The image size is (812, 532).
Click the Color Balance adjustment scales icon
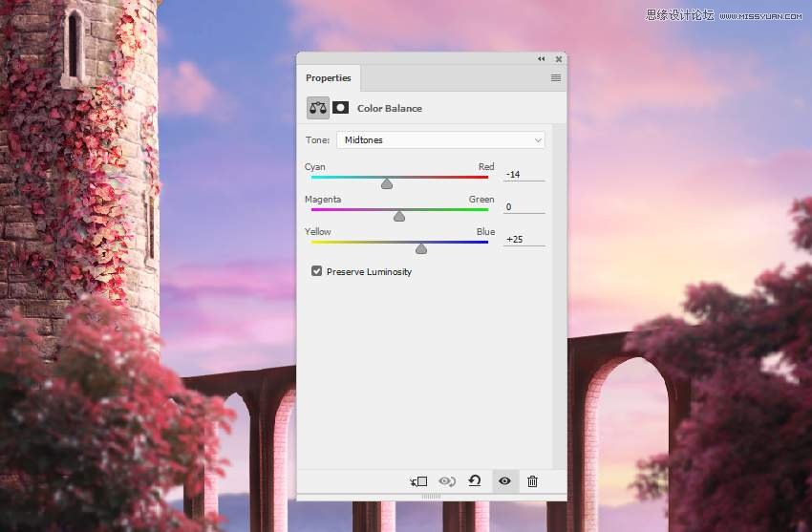(x=318, y=108)
